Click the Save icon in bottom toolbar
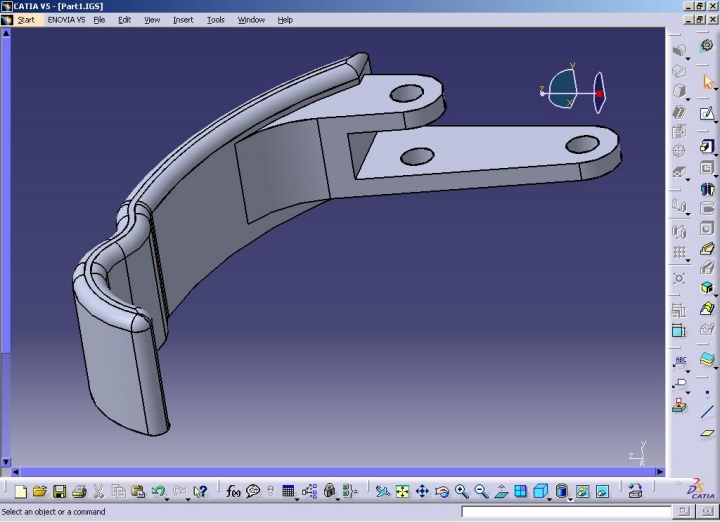This screenshot has height=523, width=720. click(x=59, y=491)
